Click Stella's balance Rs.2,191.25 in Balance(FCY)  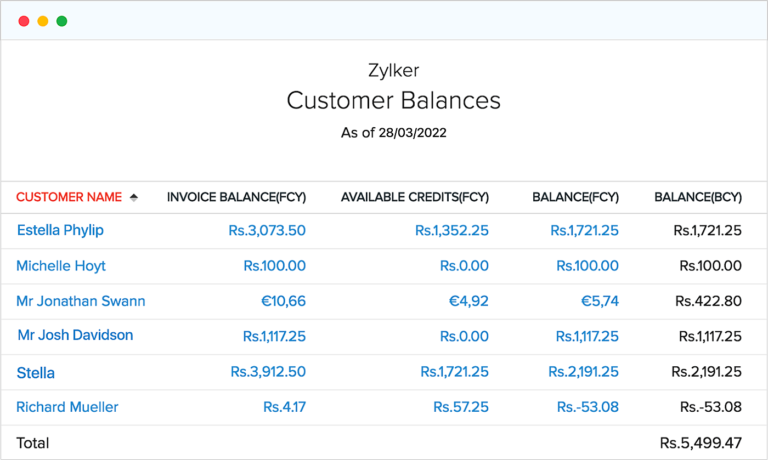(583, 372)
